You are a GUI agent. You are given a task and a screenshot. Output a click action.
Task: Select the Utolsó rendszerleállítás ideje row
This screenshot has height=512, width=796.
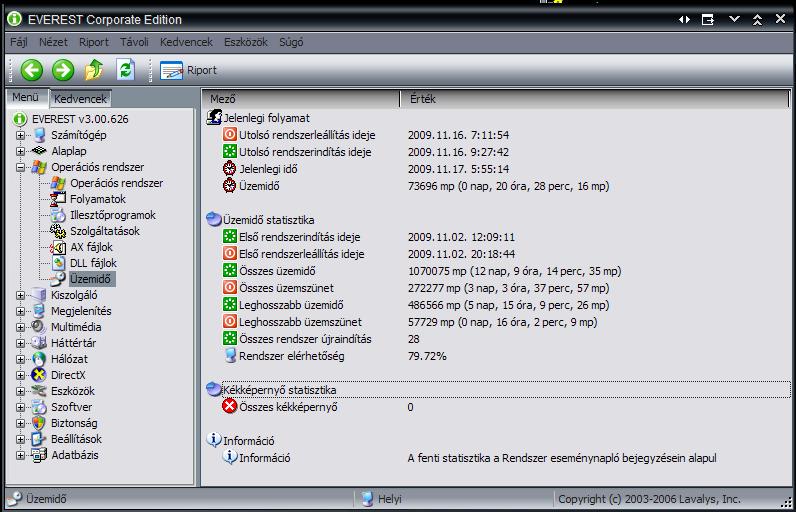[498, 135]
